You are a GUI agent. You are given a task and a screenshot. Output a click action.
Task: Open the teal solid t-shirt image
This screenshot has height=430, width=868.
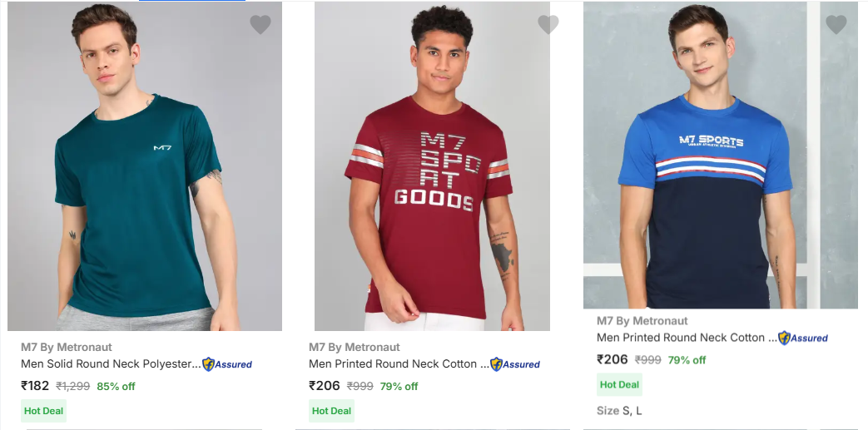[145, 166]
